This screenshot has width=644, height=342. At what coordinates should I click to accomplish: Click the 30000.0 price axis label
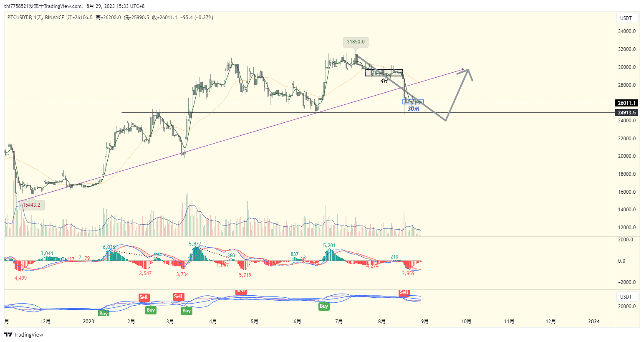(627, 67)
